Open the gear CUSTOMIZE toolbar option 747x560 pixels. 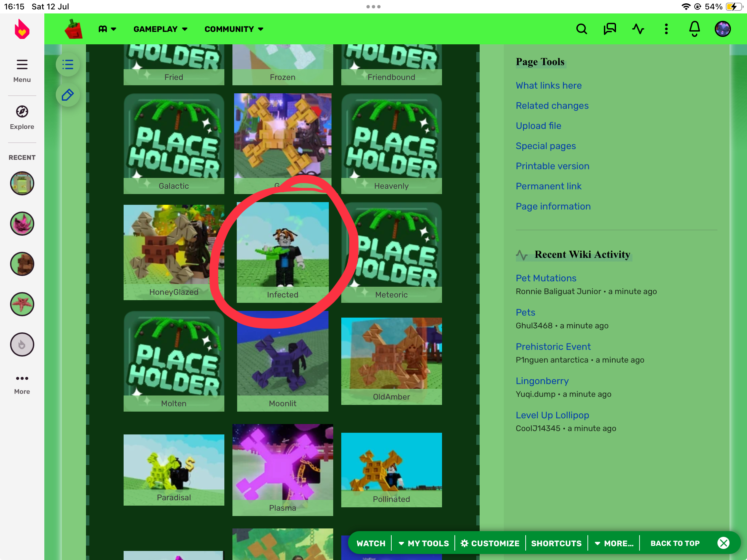[x=490, y=543]
